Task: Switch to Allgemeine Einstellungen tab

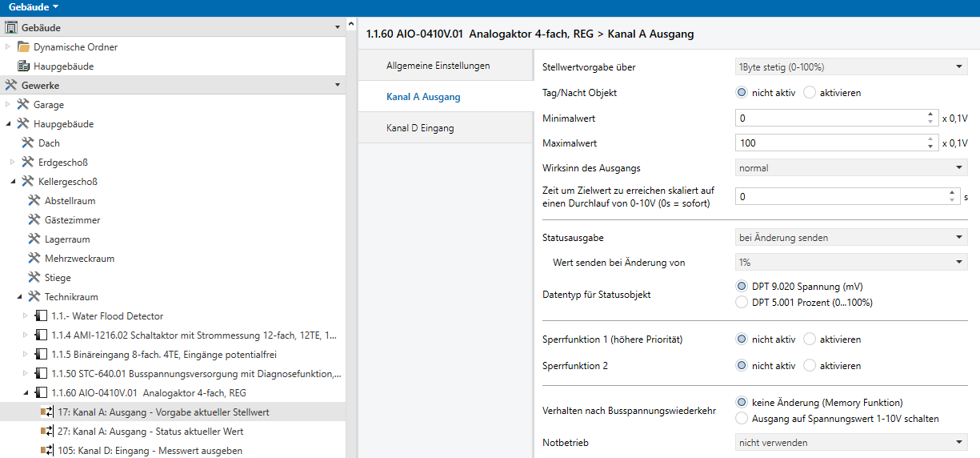Action: pyautogui.click(x=438, y=66)
